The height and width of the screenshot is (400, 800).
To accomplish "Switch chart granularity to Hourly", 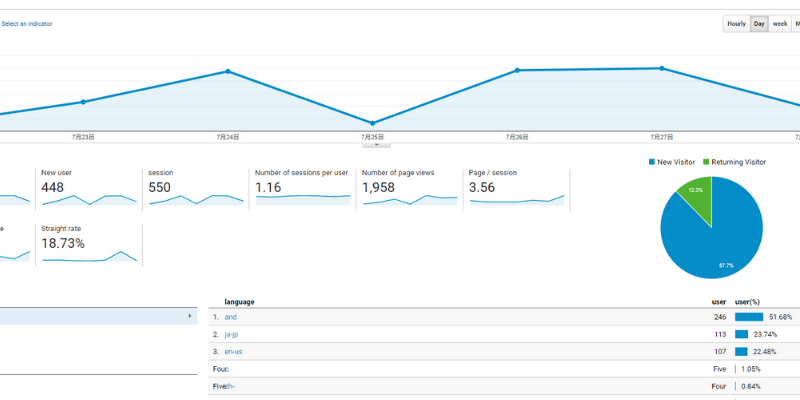I will point(736,24).
